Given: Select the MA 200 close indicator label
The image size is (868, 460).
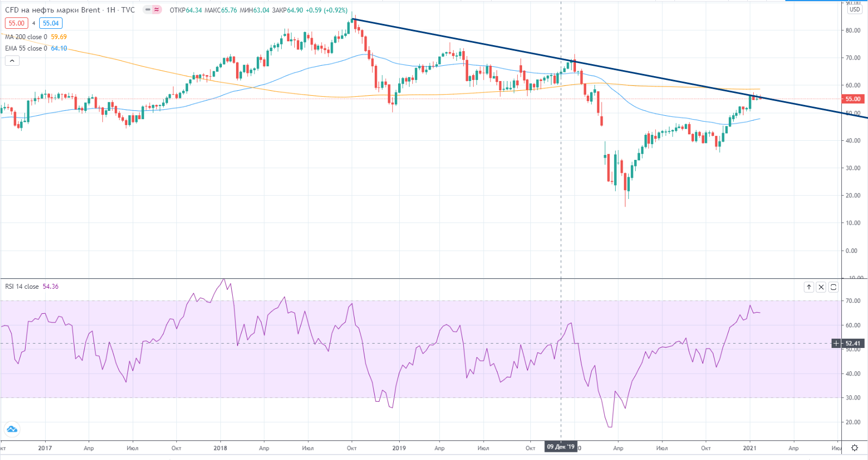Looking at the screenshot, I should (26, 37).
